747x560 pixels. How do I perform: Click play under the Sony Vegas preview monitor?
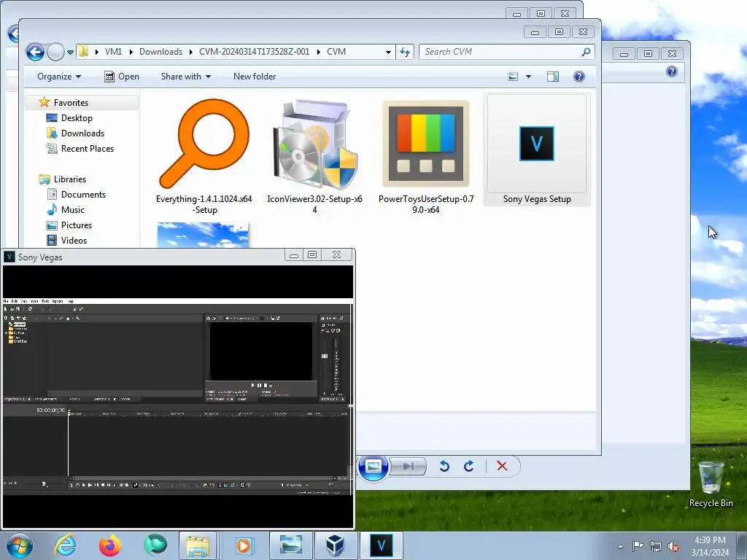(x=253, y=385)
